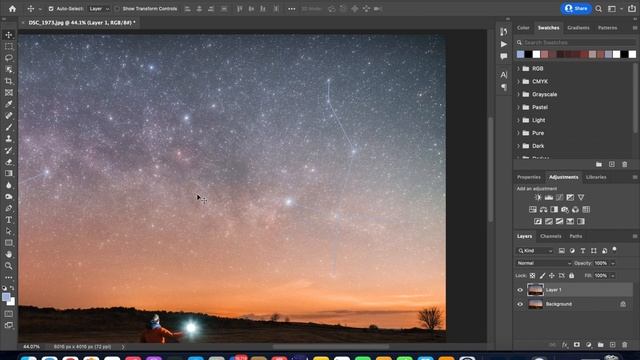Select the Eraser tool
Viewport: 640px width, 360px height.
click(9, 162)
